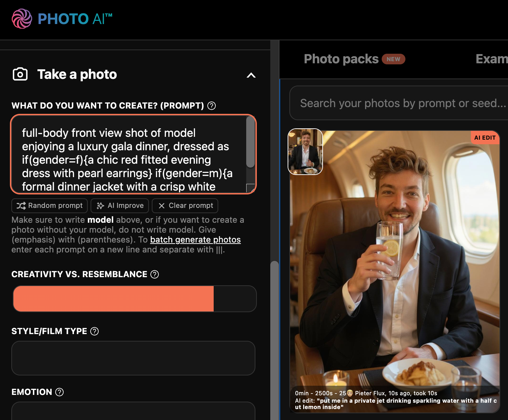The height and width of the screenshot is (420, 508).
Task: Open the Emotion dropdown field
Action: pyautogui.click(x=133, y=412)
